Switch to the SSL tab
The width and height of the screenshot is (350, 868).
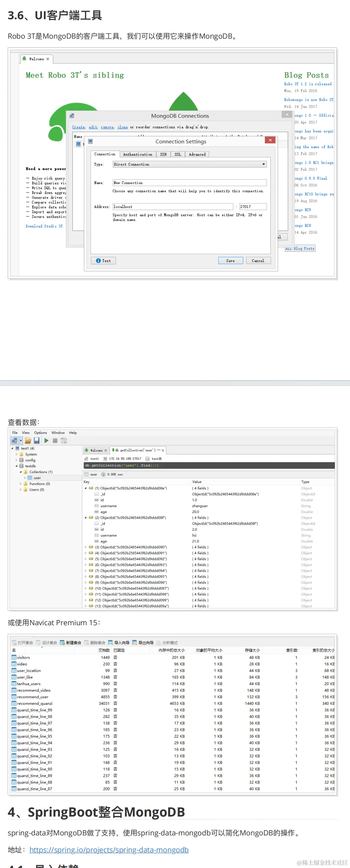178,154
